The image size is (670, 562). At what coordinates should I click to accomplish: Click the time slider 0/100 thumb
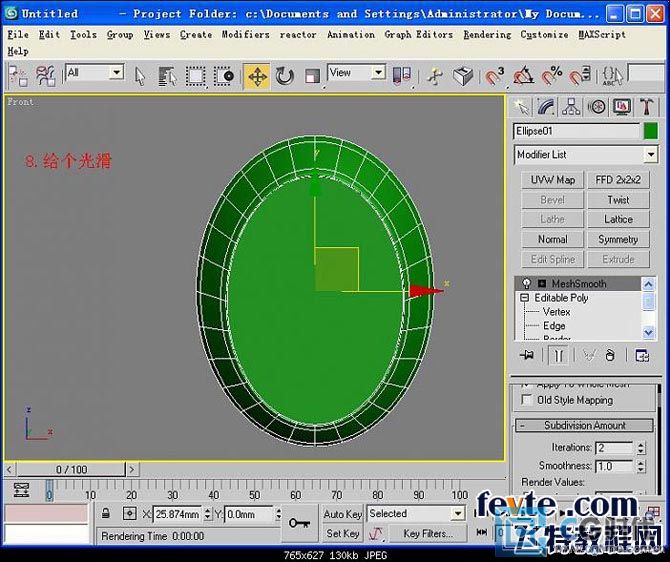click(71, 469)
